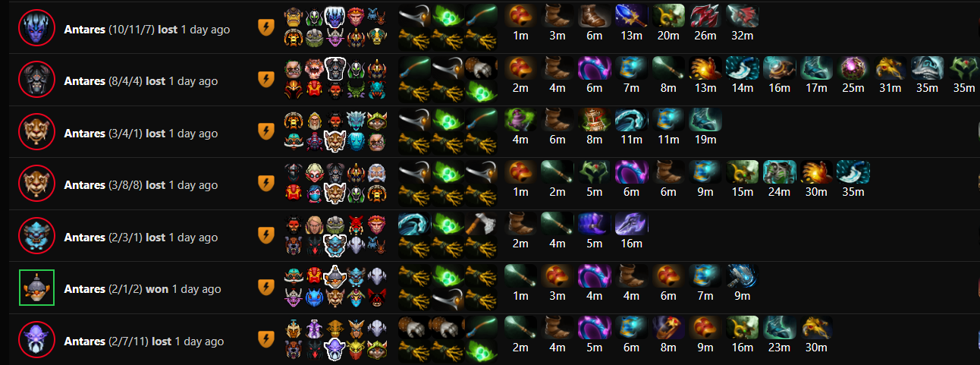Image resolution: width=980 pixels, height=365 pixels.
Task: Click the 24m item in the 3/8/8 match
Action: [780, 172]
